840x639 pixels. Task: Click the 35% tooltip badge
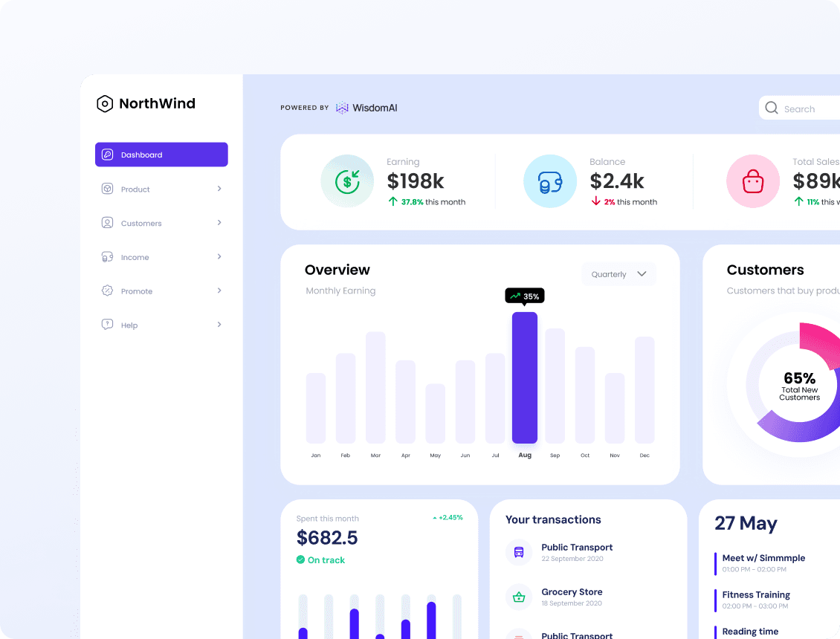tap(525, 296)
